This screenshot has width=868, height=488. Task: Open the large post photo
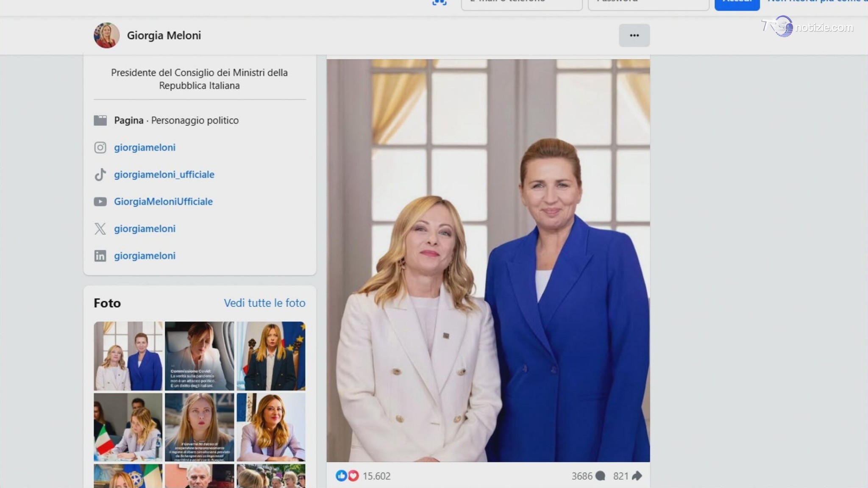pyautogui.click(x=488, y=261)
